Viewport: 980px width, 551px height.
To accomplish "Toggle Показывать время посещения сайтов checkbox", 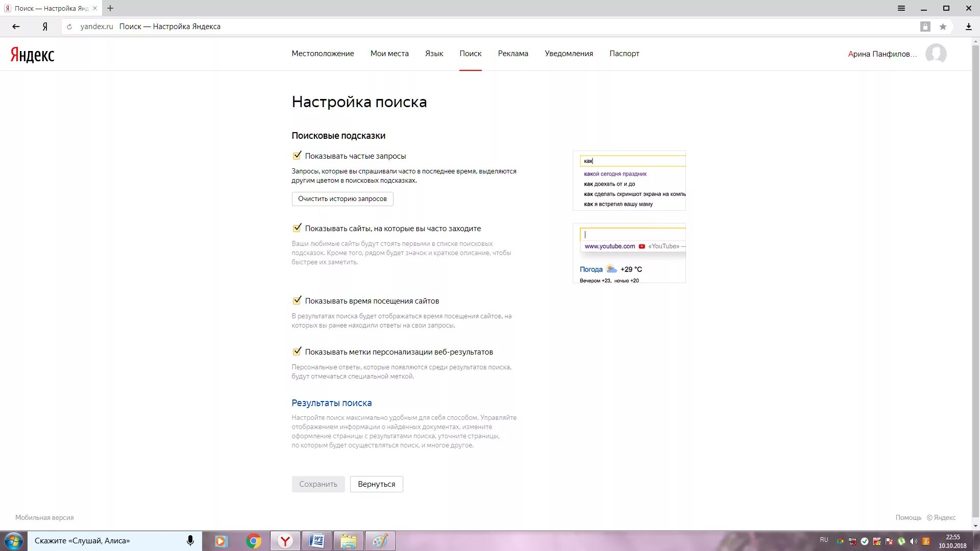I will click(x=297, y=300).
